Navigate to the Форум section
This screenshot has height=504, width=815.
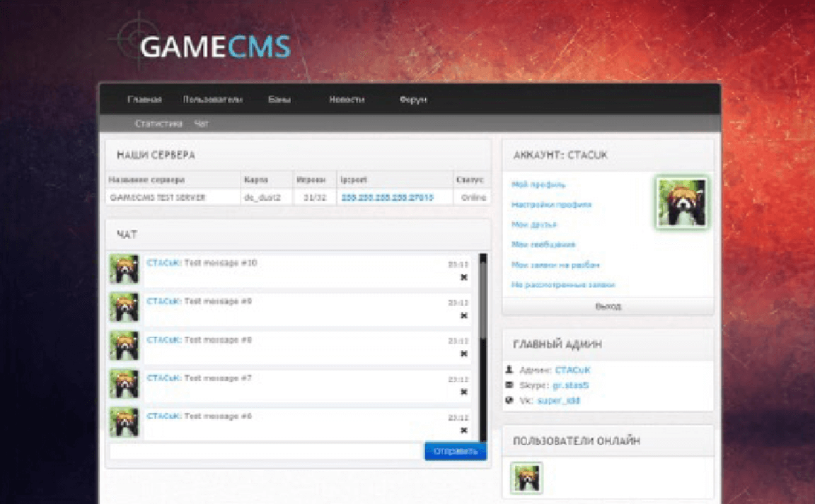click(413, 100)
